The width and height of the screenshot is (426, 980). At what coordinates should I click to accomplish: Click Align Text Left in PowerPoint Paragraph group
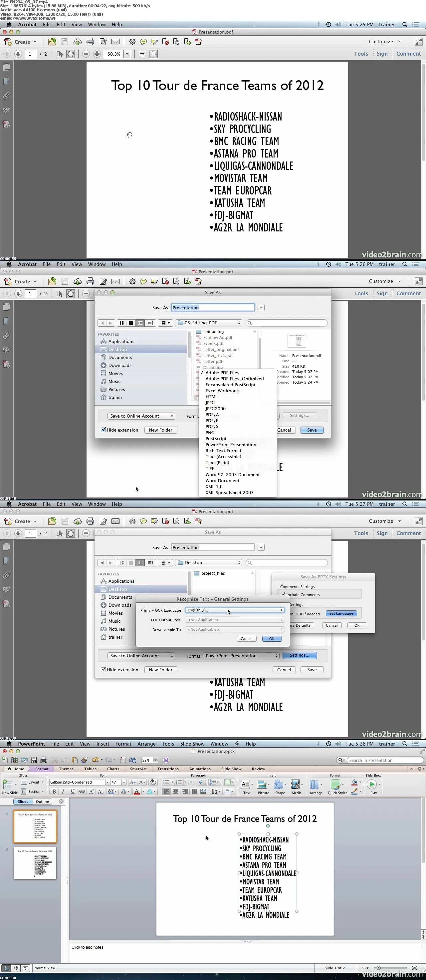[166, 791]
